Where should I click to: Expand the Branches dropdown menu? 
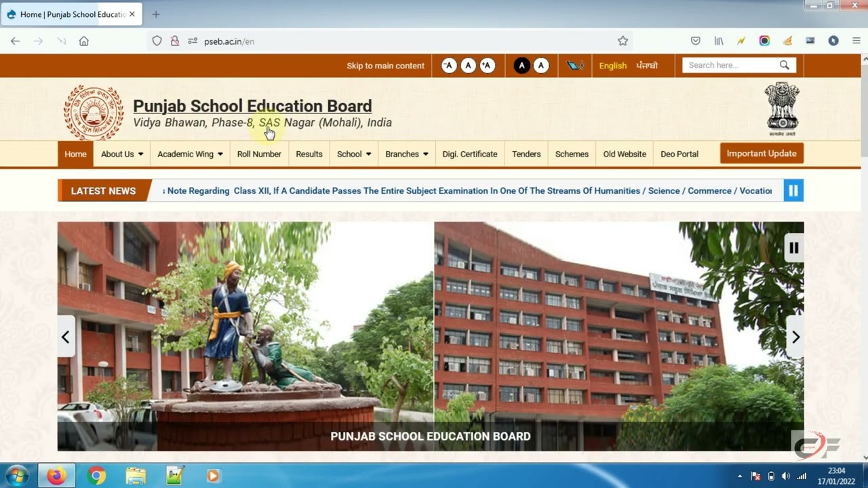tap(407, 154)
